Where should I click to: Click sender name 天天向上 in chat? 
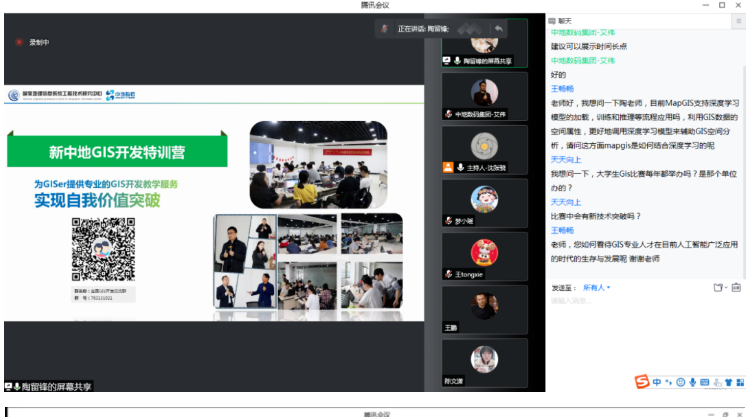[565, 159]
